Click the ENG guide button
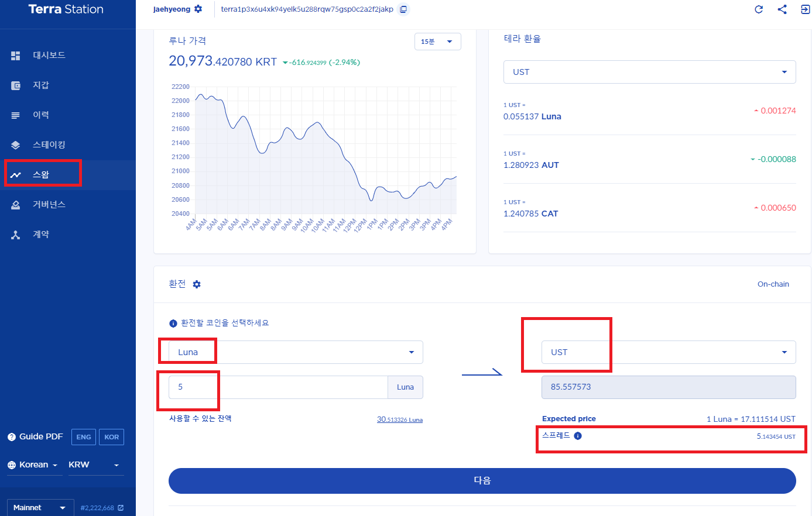The width and height of the screenshot is (812, 516). click(84, 437)
